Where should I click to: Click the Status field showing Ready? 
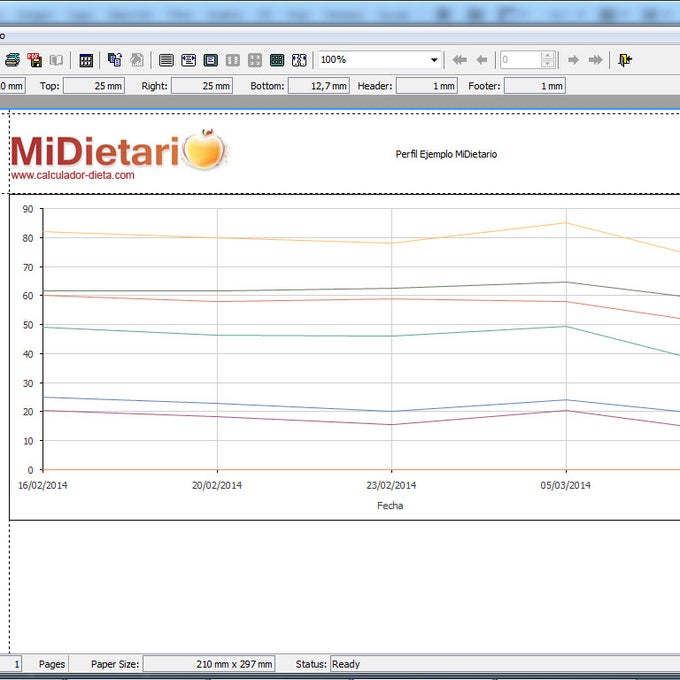point(505,664)
